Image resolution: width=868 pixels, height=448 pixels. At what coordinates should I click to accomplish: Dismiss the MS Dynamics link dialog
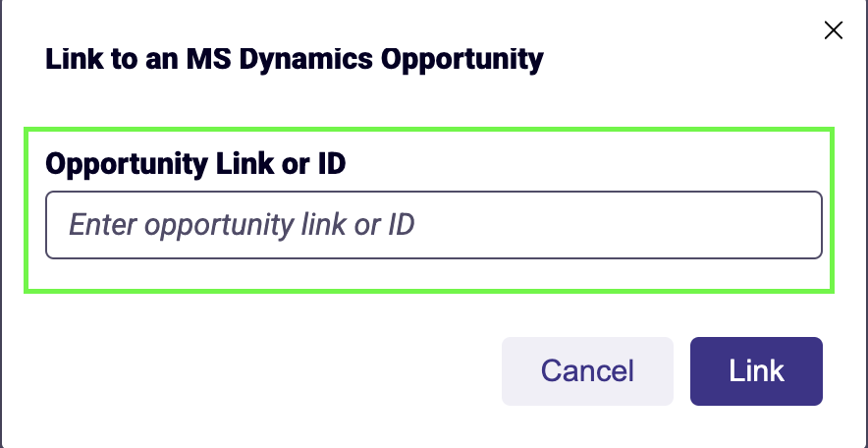(x=833, y=30)
